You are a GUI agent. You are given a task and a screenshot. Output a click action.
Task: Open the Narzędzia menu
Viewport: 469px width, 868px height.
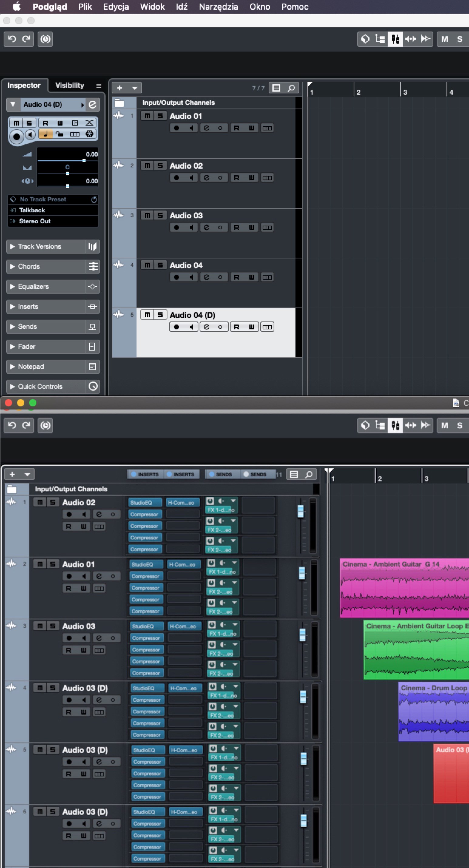[x=218, y=7]
